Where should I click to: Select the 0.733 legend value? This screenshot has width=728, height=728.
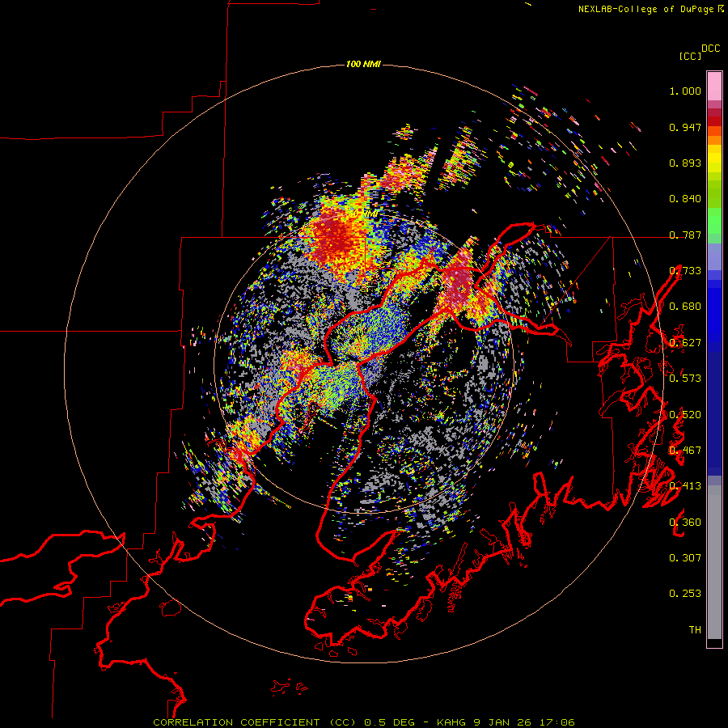[685, 271]
